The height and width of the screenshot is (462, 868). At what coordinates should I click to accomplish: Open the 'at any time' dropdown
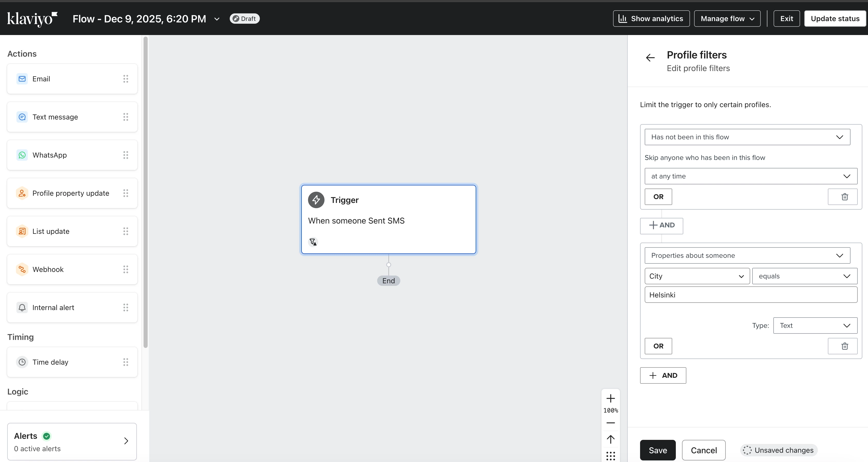pos(750,176)
